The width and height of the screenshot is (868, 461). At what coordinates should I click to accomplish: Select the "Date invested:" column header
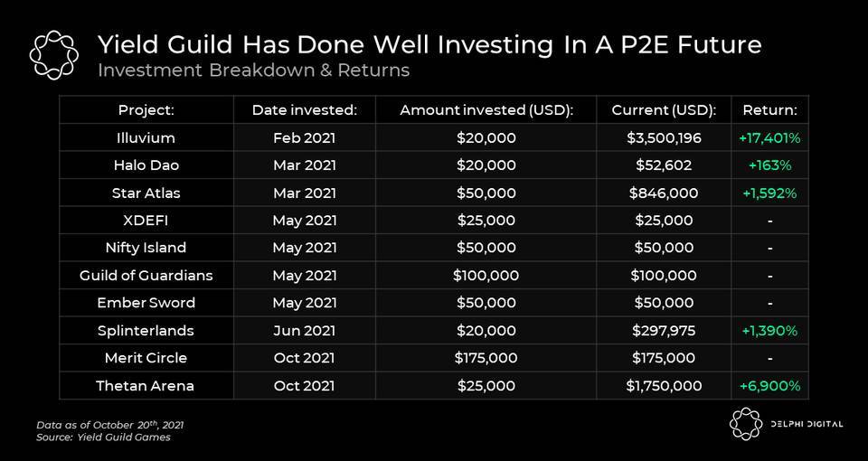click(305, 110)
